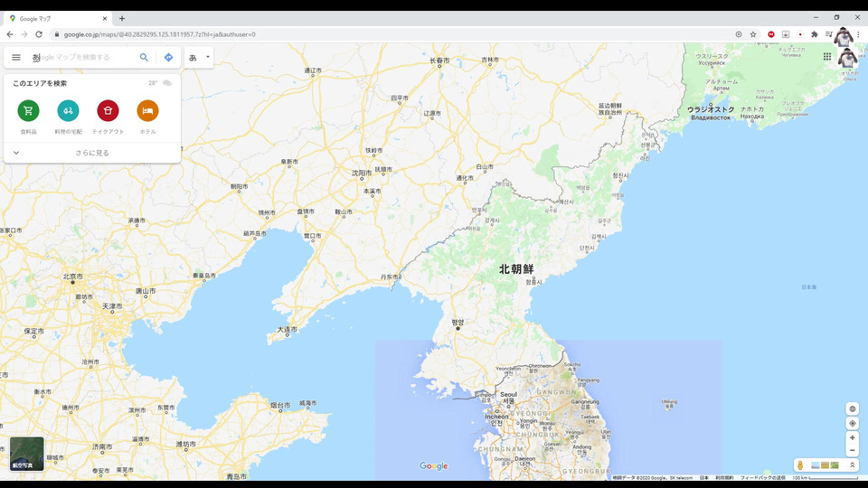The width and height of the screenshot is (868, 488).
Task: Click the 天津市 city label
Action: pyautogui.click(x=112, y=306)
